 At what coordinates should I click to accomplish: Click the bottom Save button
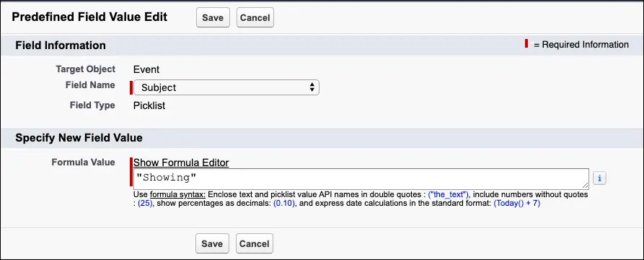click(212, 243)
